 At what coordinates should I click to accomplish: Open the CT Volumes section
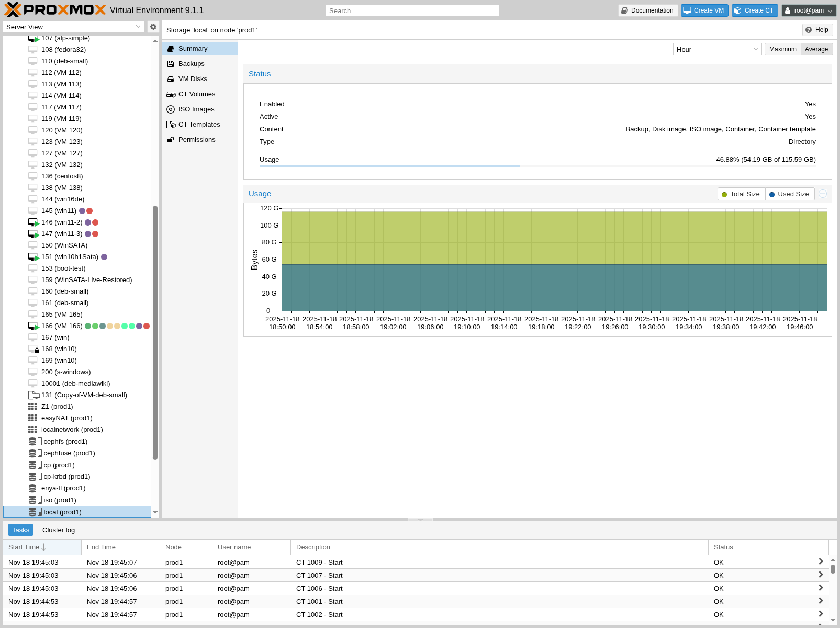(x=199, y=94)
